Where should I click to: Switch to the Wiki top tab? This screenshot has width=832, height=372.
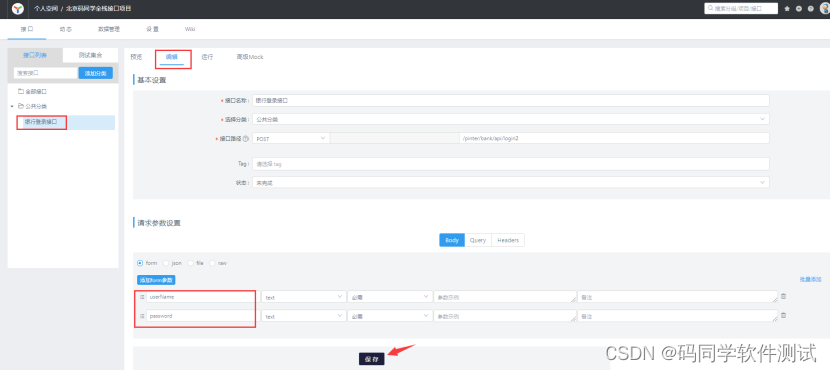190,29
